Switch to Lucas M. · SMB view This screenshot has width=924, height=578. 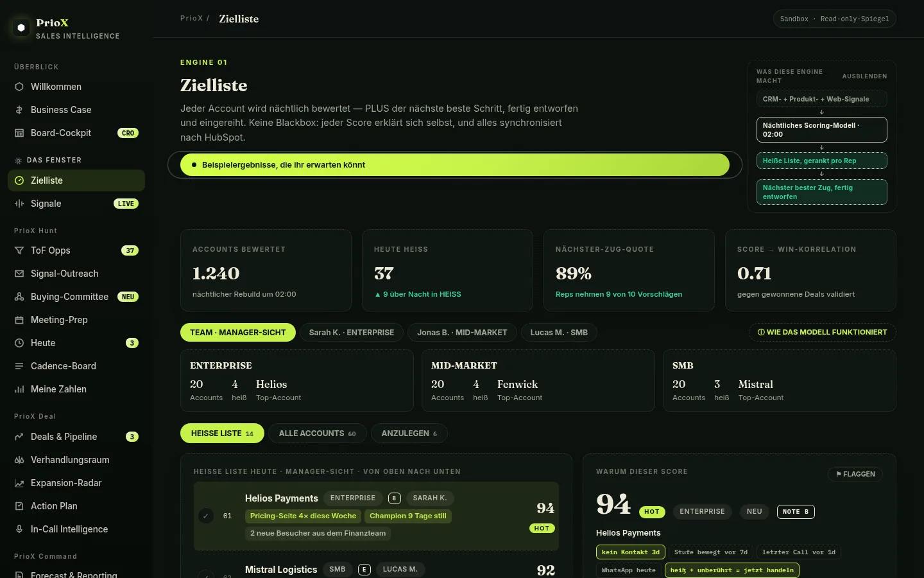pos(559,333)
